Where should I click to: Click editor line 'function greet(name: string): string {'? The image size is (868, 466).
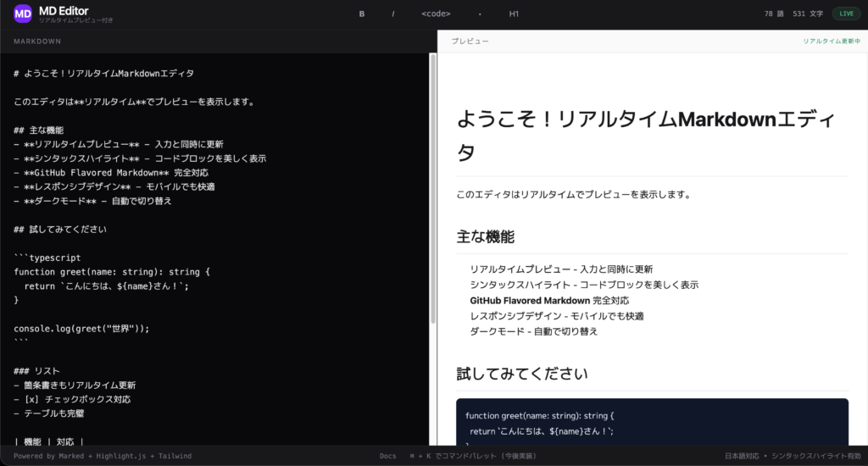pos(112,272)
